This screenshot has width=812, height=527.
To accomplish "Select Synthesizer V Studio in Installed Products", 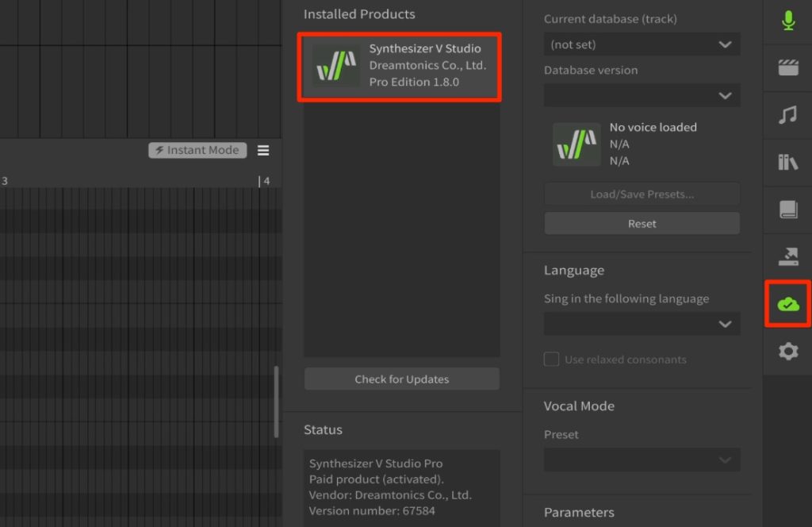I will [x=399, y=66].
